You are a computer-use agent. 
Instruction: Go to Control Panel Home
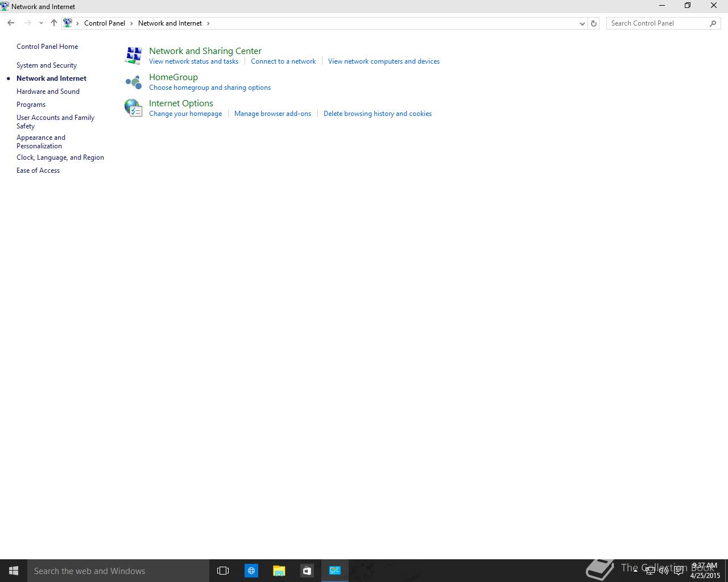[x=47, y=47]
